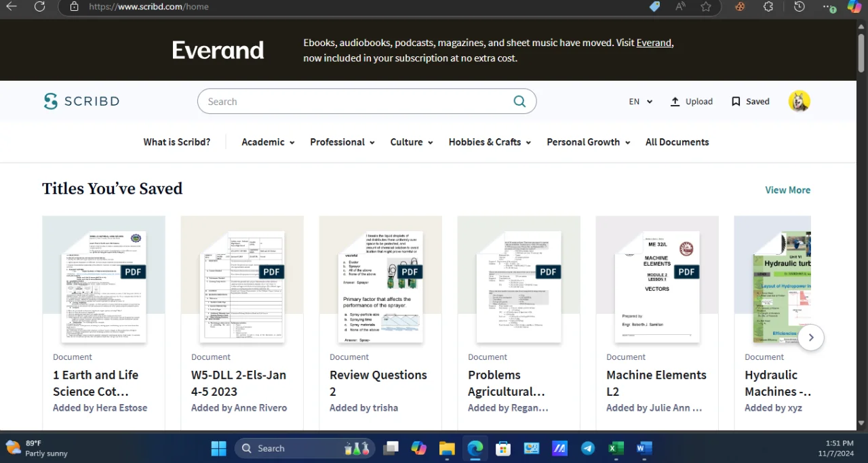Open All Documents
Screen dimensions: 868x463
pos(677,142)
